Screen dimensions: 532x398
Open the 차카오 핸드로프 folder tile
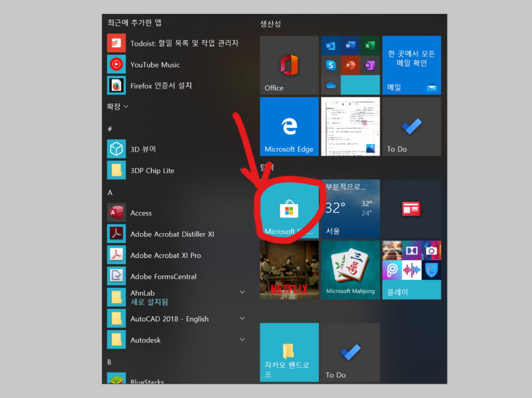click(289, 352)
